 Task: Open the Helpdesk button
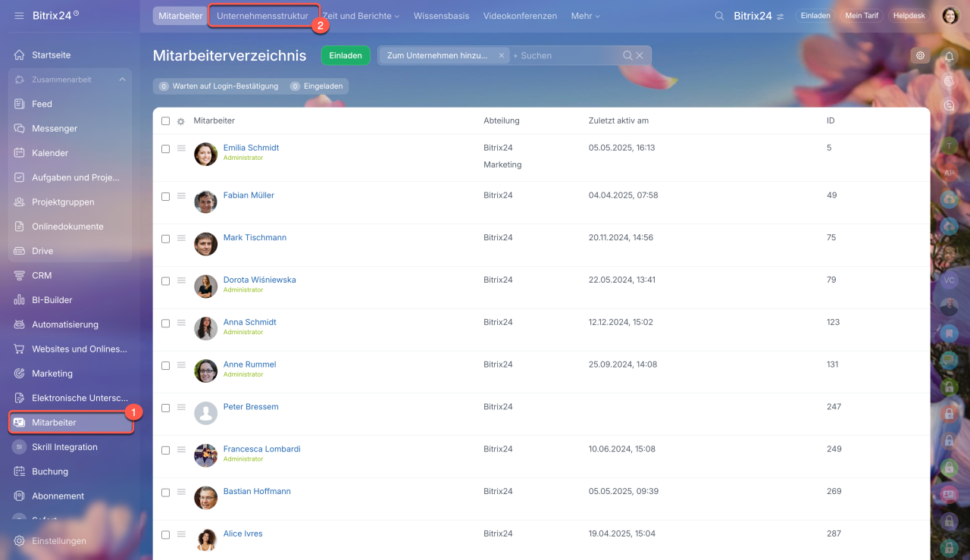point(909,16)
